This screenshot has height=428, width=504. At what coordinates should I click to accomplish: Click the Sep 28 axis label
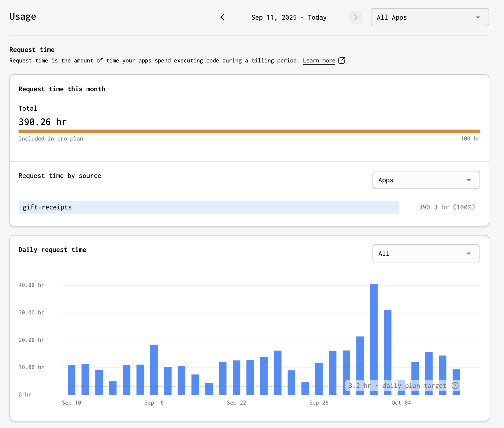coord(319,403)
